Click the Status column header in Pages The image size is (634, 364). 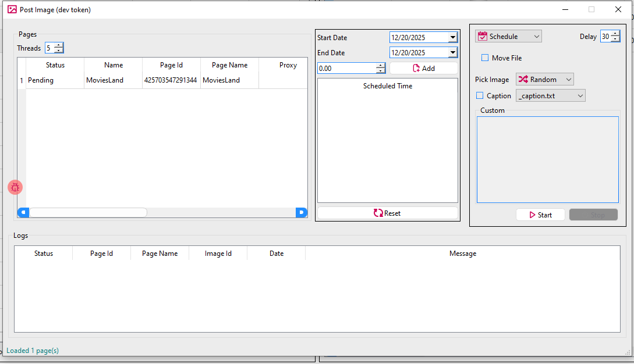pyautogui.click(x=55, y=65)
